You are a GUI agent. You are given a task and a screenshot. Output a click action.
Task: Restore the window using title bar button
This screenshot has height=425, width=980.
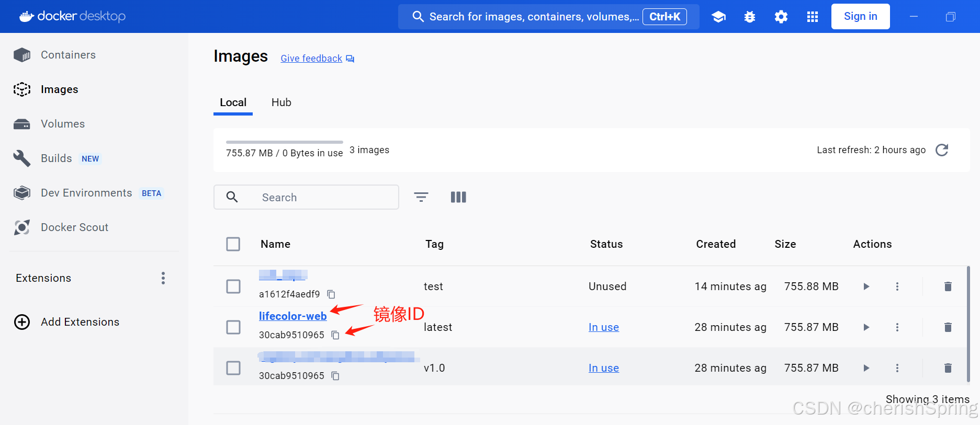(x=951, y=17)
